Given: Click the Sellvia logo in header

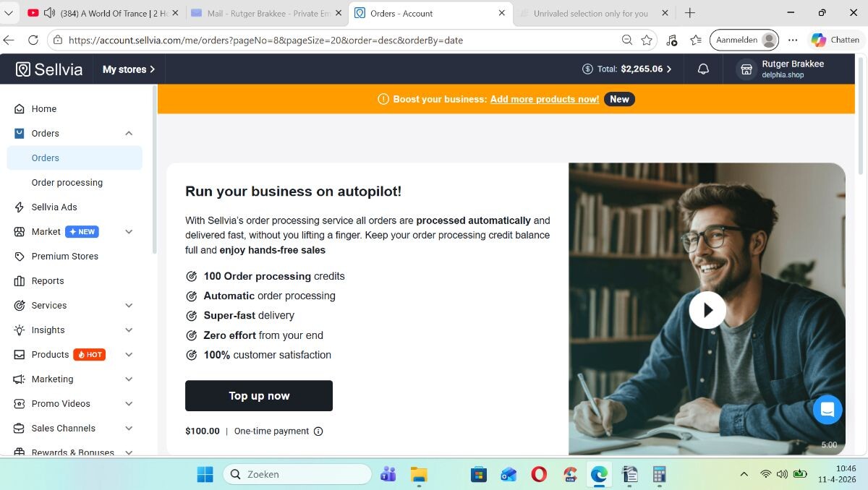Looking at the screenshot, I should 49,69.
